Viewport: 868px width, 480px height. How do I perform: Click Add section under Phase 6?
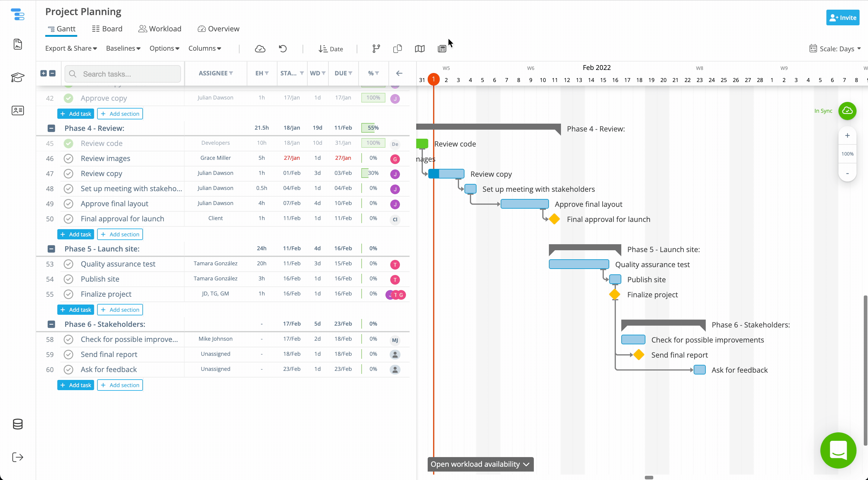pos(120,385)
